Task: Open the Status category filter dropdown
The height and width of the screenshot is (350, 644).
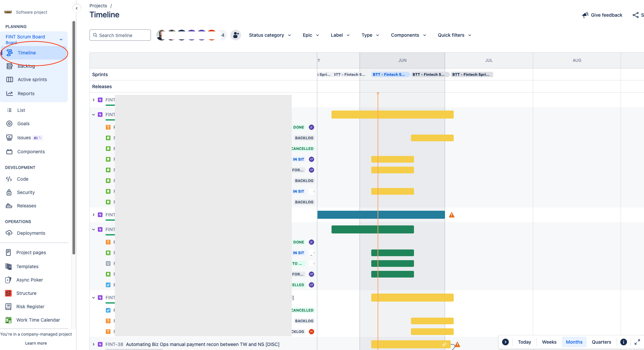Action: coord(270,35)
